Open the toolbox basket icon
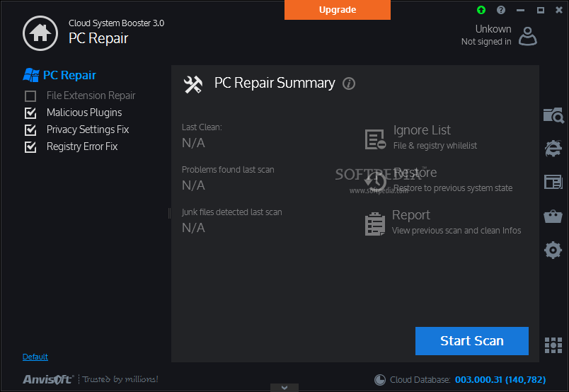This screenshot has height=392, width=569. click(553, 217)
